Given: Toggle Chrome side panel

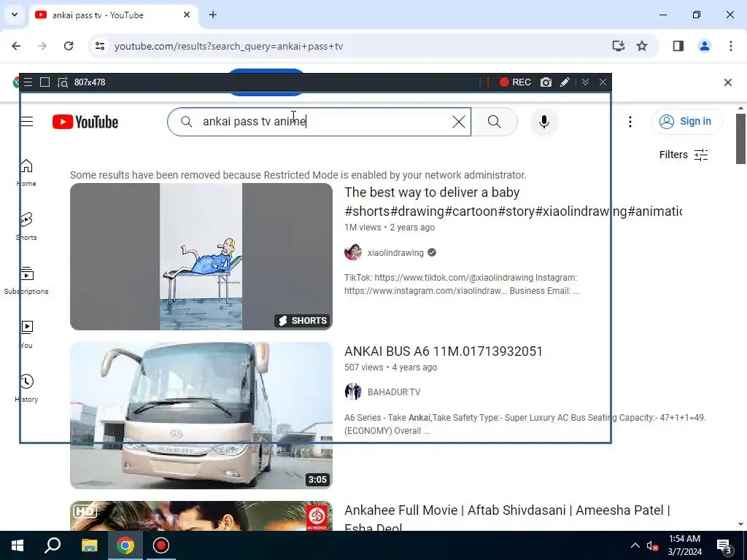Looking at the screenshot, I should click(678, 46).
